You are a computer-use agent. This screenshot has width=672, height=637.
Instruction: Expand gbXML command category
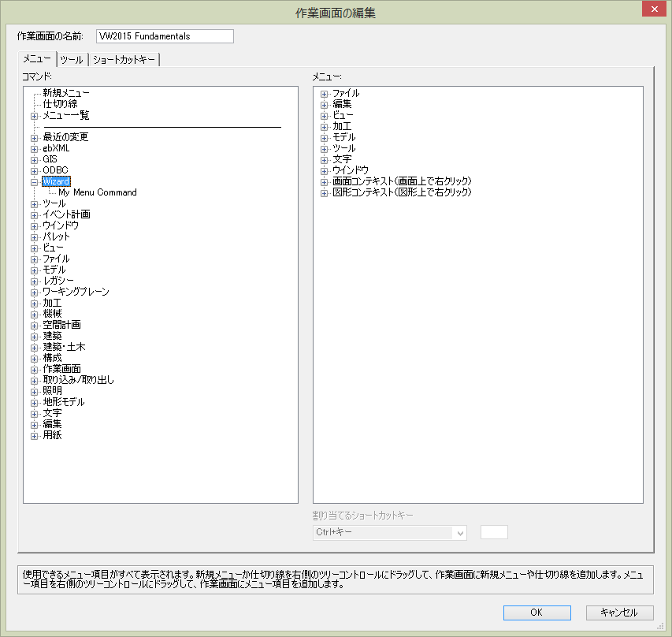[x=35, y=149]
